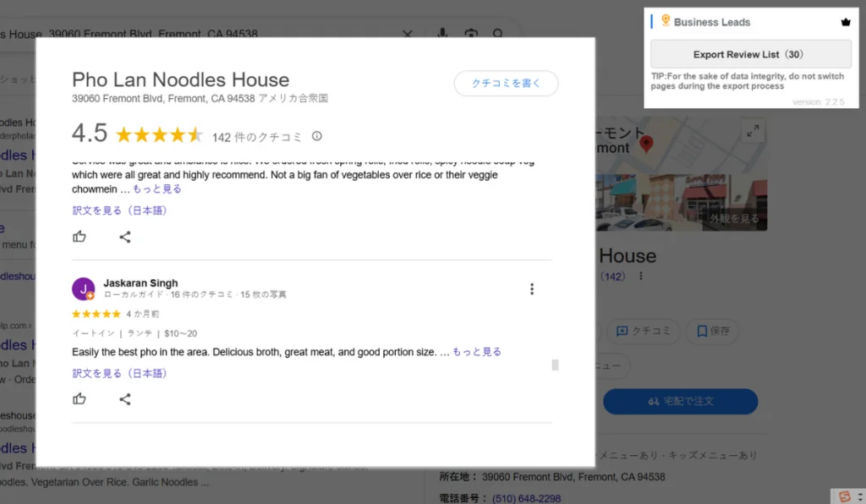Open three-dot menu for Jaskaran Singh review
866x504 pixels.
pos(532,288)
